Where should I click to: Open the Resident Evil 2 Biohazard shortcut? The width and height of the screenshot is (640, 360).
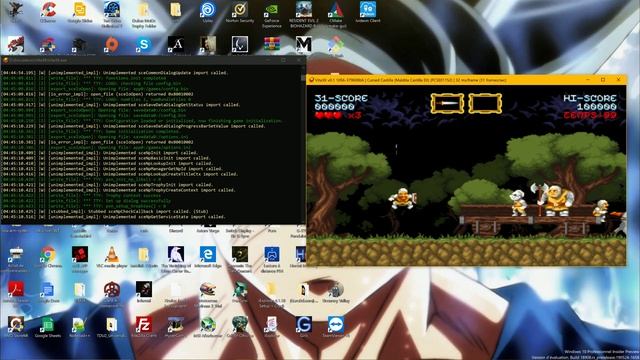[304, 14]
